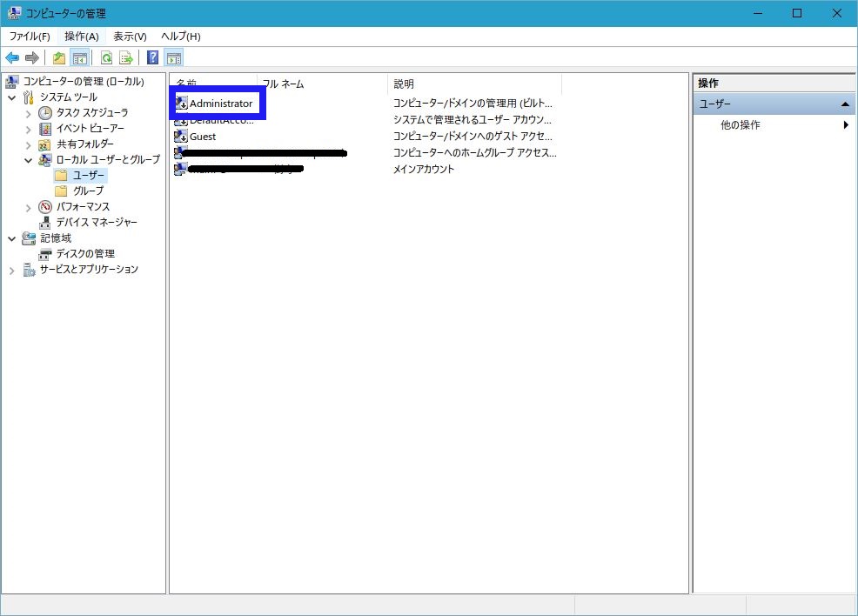Click the 記憶域 storage icon
The image size is (858, 616).
(29, 238)
